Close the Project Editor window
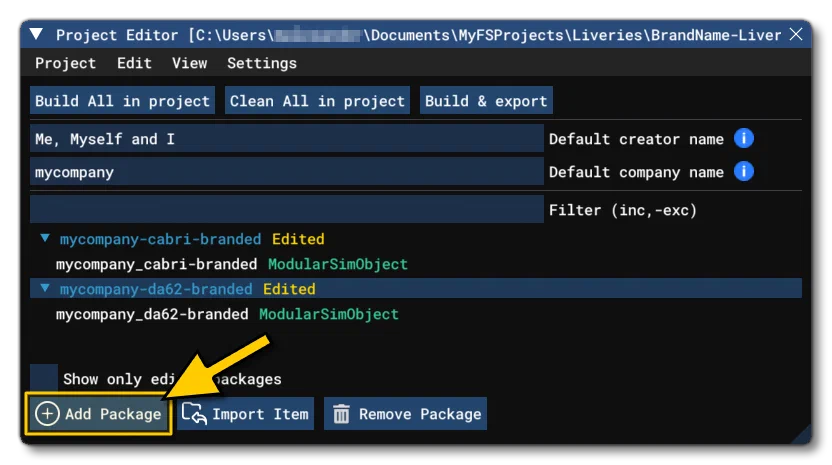Viewport: 832px width, 465px height. click(x=795, y=35)
